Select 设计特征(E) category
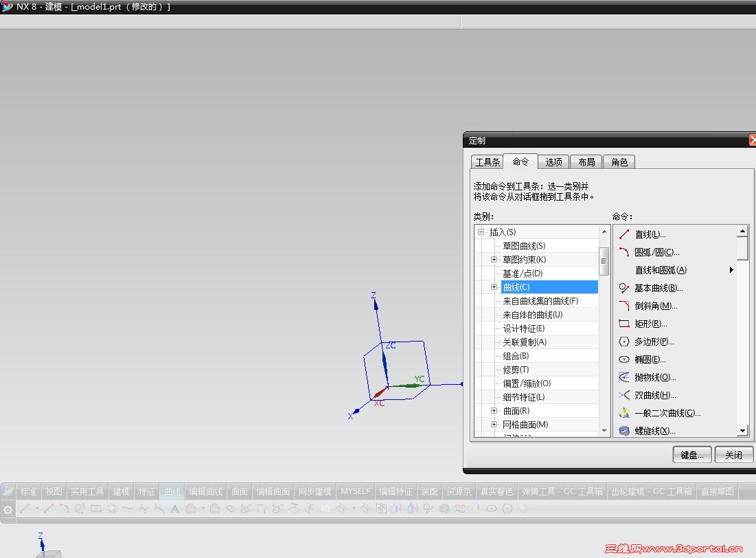 [x=524, y=328]
